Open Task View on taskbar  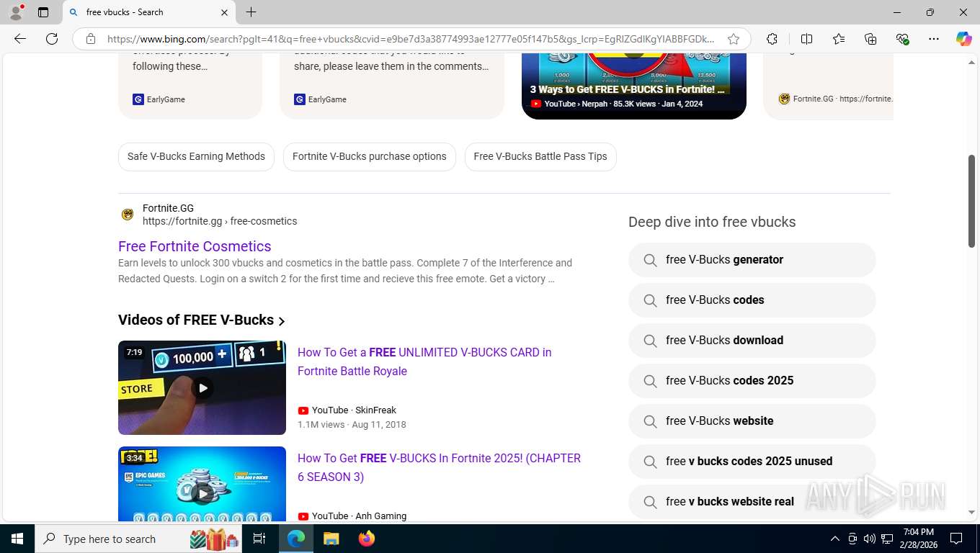tap(259, 539)
